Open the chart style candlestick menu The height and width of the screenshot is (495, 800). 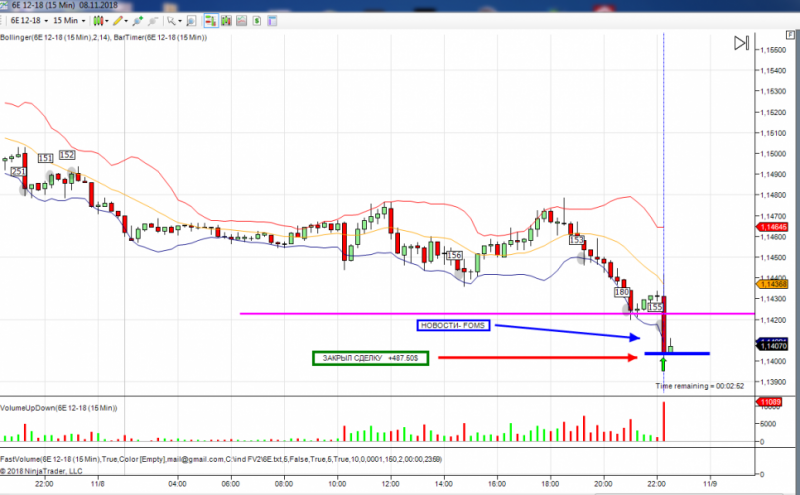click(x=97, y=21)
